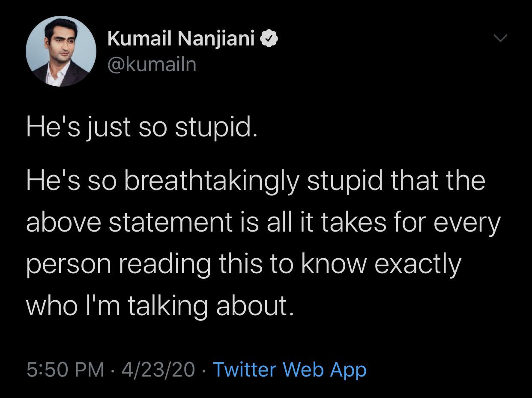This screenshot has height=398, width=532.
Task: Open the Twitter Web App source link
Action: 289,369
